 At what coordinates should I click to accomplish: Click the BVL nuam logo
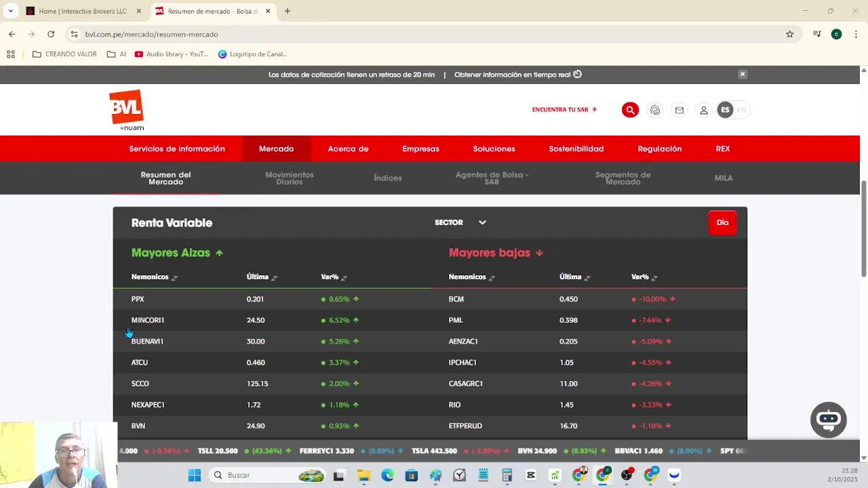pyautogui.click(x=127, y=110)
